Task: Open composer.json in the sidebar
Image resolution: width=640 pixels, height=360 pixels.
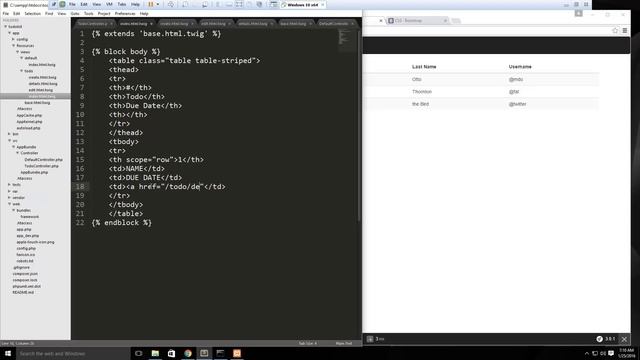Action: pyautogui.click(x=25, y=273)
